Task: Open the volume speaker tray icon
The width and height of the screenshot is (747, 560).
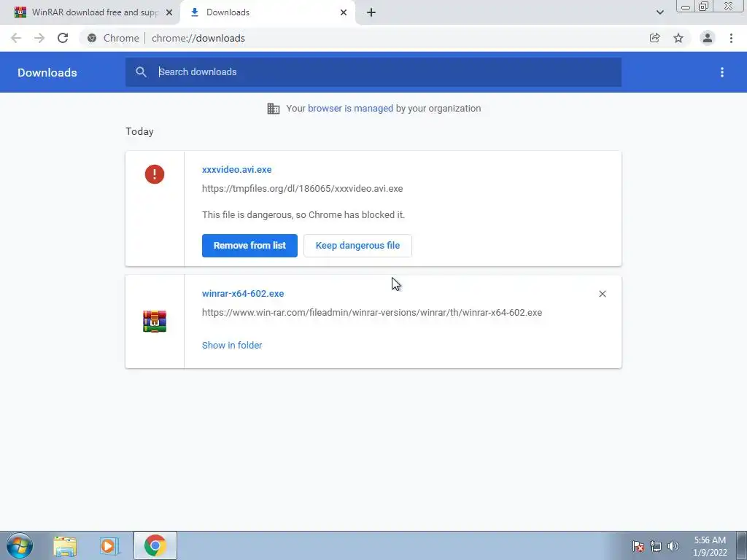Action: coord(673,546)
